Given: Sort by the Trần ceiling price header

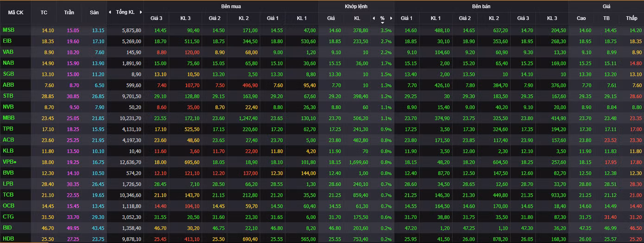Looking at the screenshot, I should point(69,13).
